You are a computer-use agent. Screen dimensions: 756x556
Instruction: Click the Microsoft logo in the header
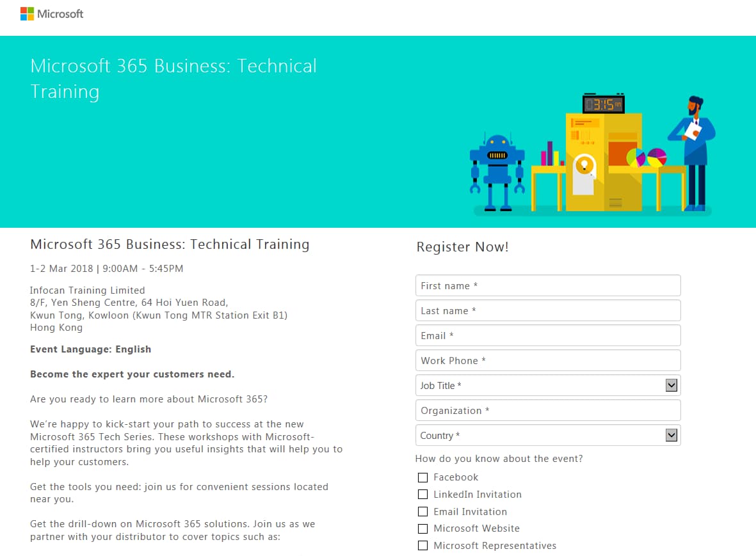tap(52, 14)
